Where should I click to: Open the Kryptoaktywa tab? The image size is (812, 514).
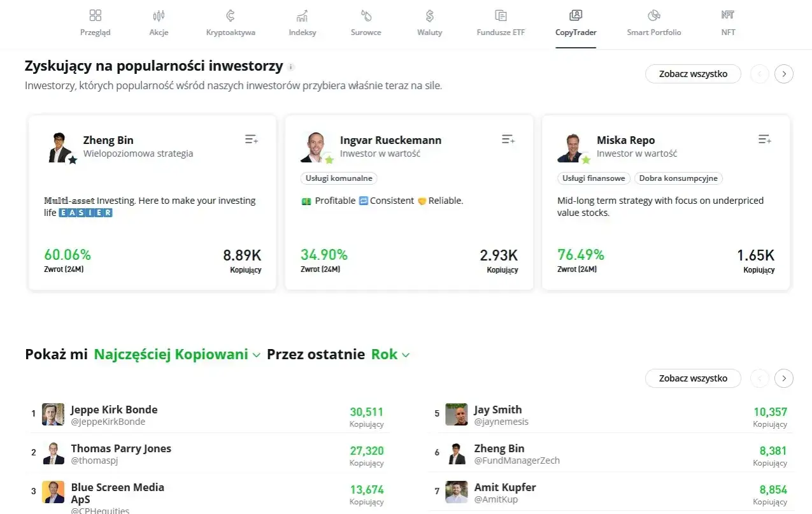pos(231,24)
